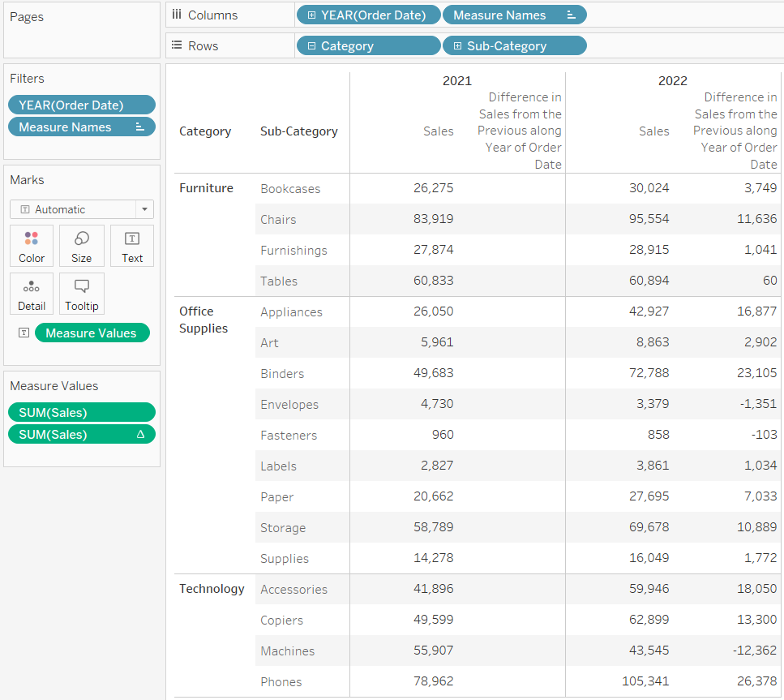Click the green Measure Values marks pill

92,333
